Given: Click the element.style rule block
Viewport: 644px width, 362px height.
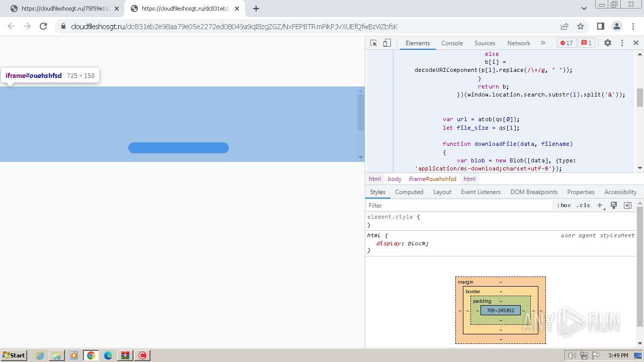Looking at the screenshot, I should [x=501, y=221].
